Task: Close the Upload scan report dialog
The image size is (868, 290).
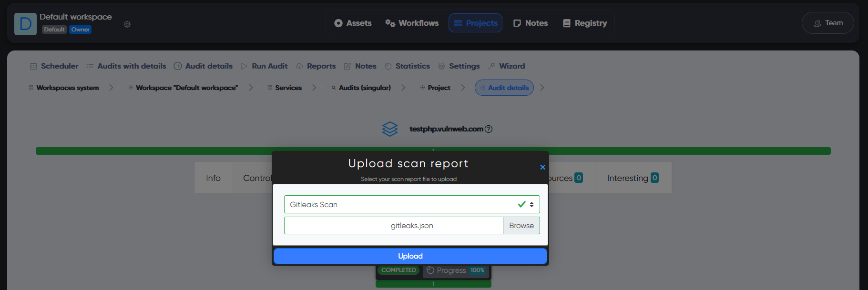Action: (x=542, y=167)
